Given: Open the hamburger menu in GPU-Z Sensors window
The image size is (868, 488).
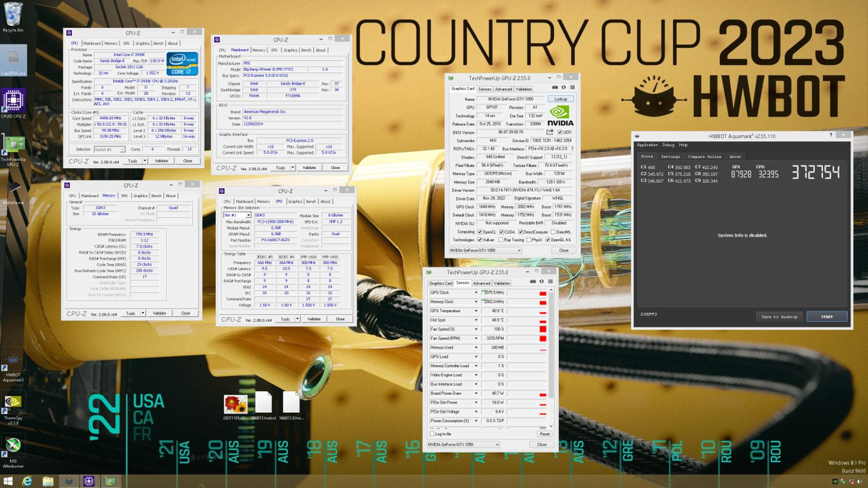Looking at the screenshot, I should [x=550, y=282].
